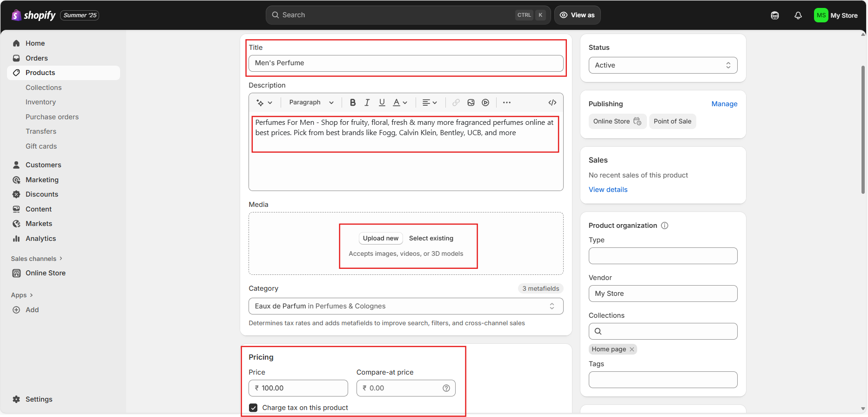Screen dimensions: 868x417
Task: Click the Markets globe icon
Action: tap(16, 224)
